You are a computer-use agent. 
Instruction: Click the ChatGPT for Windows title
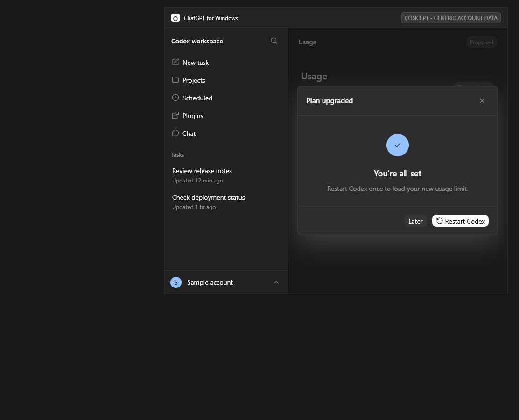click(x=211, y=18)
